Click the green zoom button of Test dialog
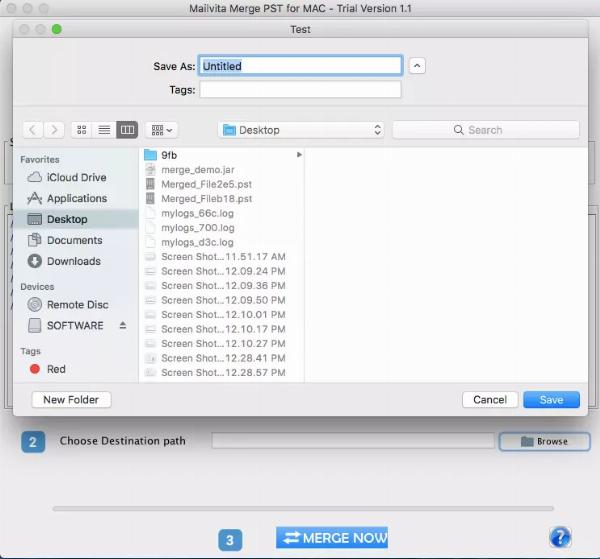The height and width of the screenshot is (559, 600). point(57,29)
